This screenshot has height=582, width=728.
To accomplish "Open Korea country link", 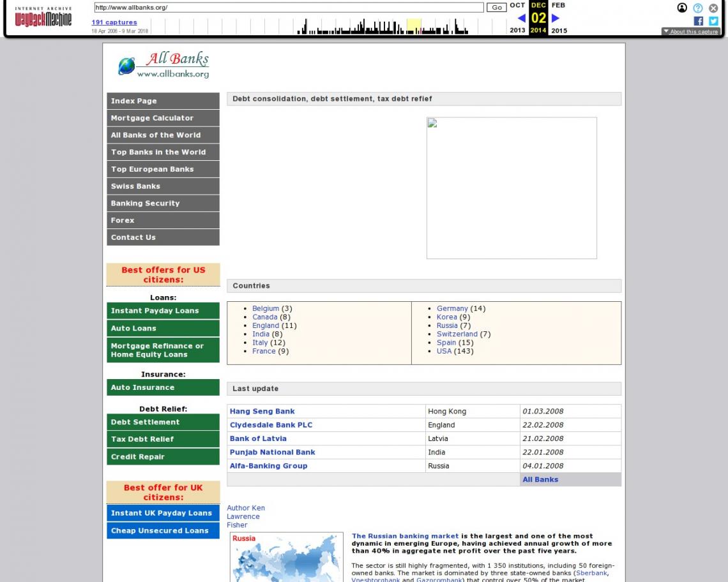I will 446,317.
